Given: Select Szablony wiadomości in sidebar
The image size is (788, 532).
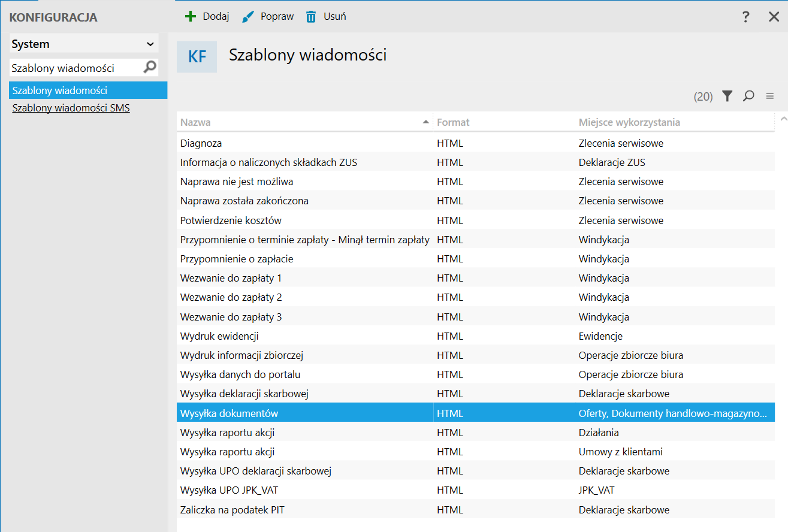Looking at the screenshot, I should pyautogui.click(x=60, y=90).
